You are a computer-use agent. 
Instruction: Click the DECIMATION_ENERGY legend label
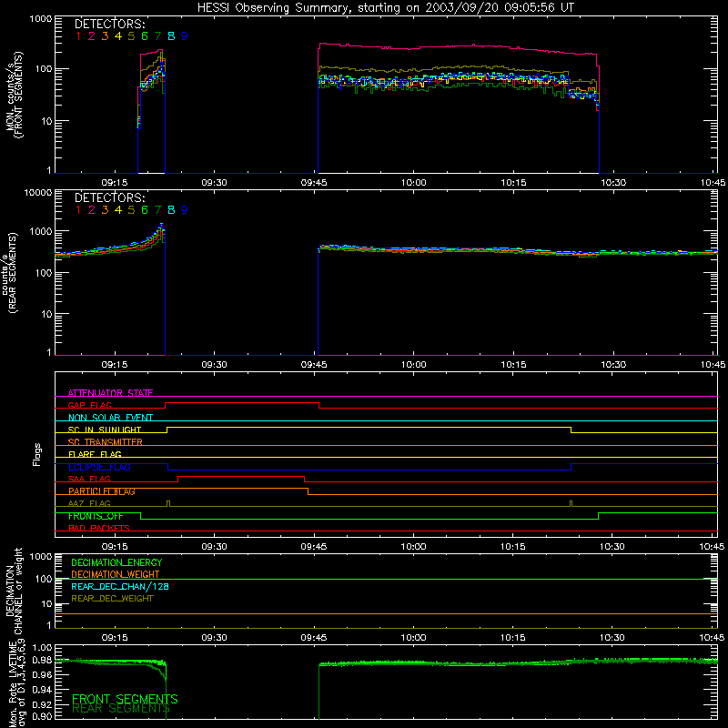pyautogui.click(x=116, y=562)
